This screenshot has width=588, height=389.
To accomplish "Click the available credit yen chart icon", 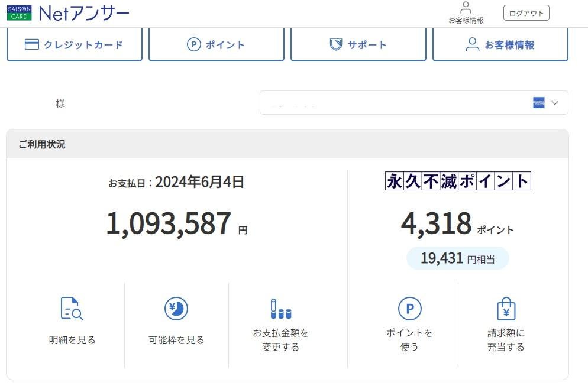I will pyautogui.click(x=176, y=309).
